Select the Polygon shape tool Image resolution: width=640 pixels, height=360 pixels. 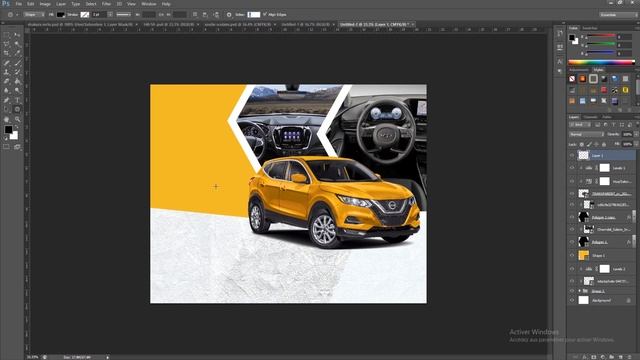click(x=17, y=109)
